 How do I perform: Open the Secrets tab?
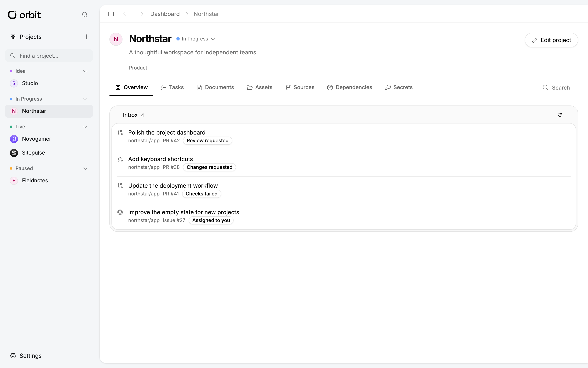(x=399, y=87)
